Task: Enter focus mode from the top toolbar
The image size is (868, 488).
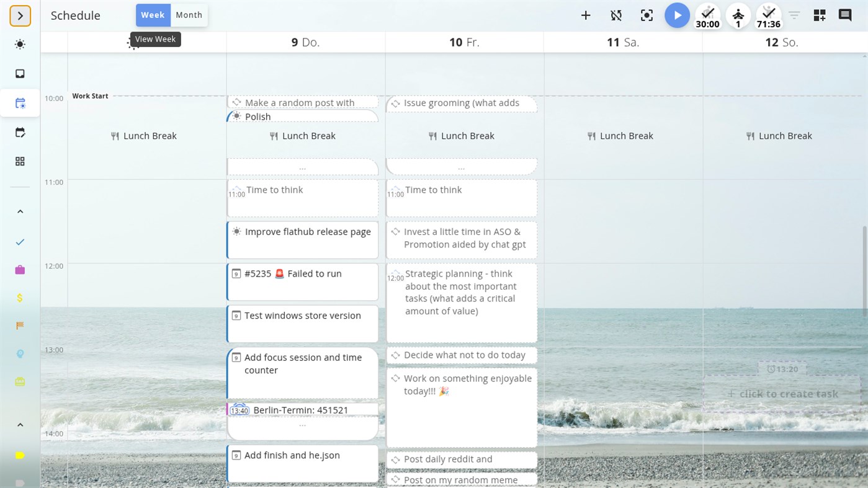Action: tap(647, 15)
